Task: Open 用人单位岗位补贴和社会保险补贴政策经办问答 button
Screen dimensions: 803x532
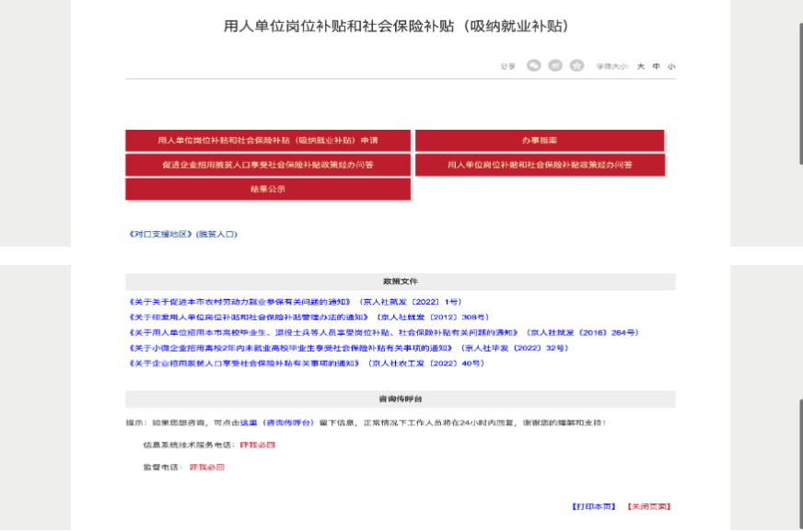Action: tap(539, 165)
